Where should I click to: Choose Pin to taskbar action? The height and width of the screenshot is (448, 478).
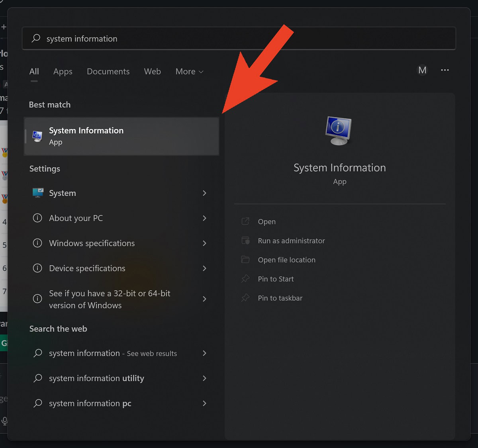coord(280,298)
